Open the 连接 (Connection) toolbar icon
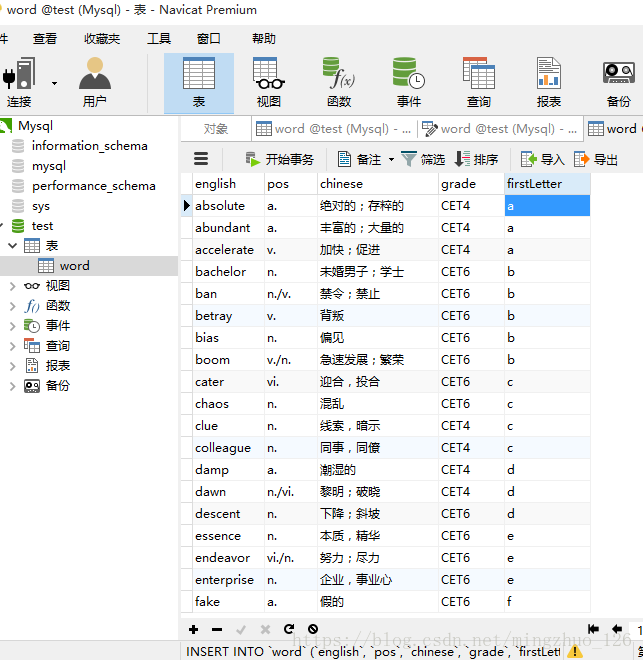Image resolution: width=643 pixels, height=660 pixels. tap(19, 83)
